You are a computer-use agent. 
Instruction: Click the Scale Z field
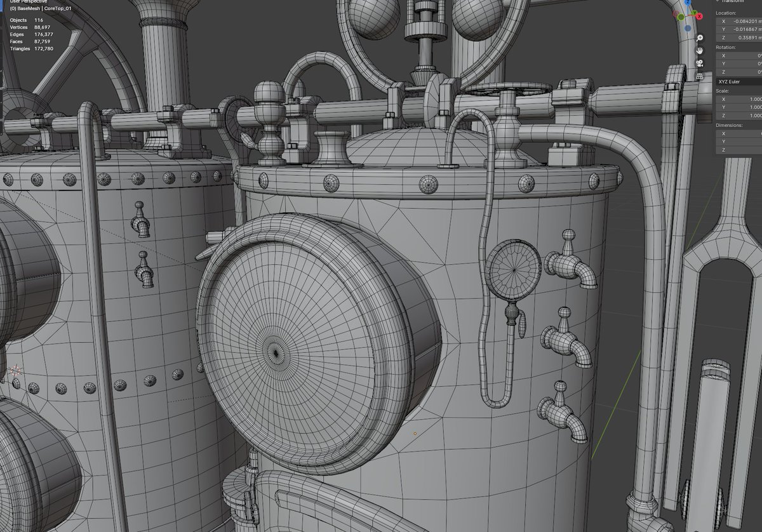pyautogui.click(x=739, y=116)
